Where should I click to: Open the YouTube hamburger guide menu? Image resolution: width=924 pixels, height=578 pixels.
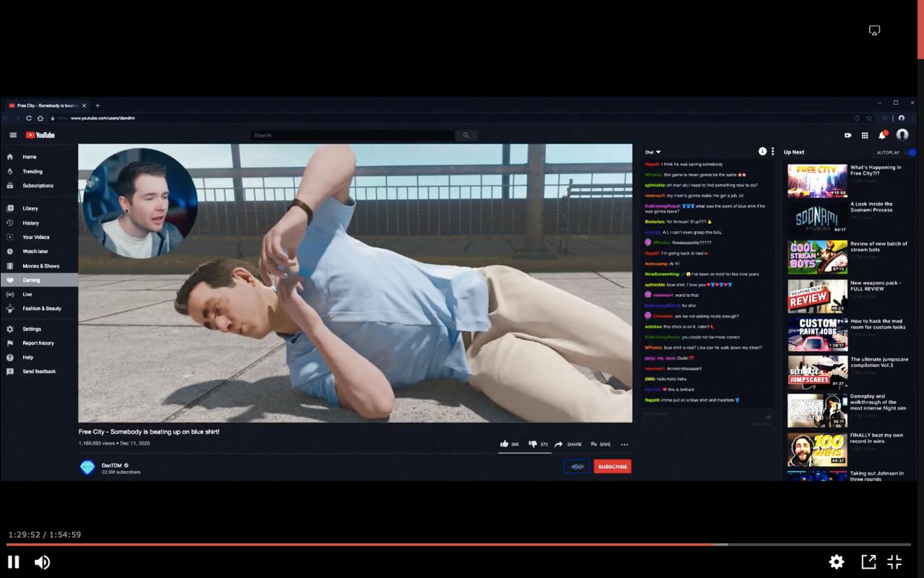point(12,135)
